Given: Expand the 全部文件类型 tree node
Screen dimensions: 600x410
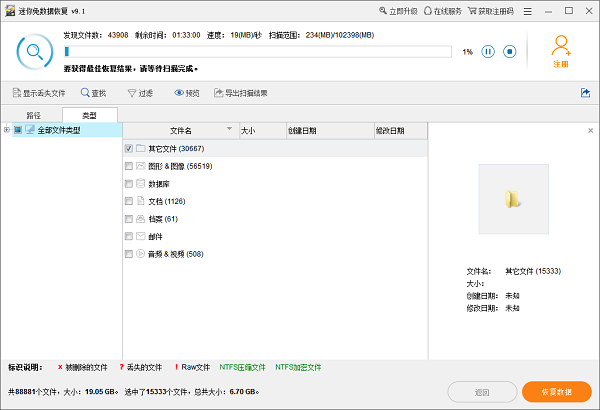Looking at the screenshot, I should 7,130.
